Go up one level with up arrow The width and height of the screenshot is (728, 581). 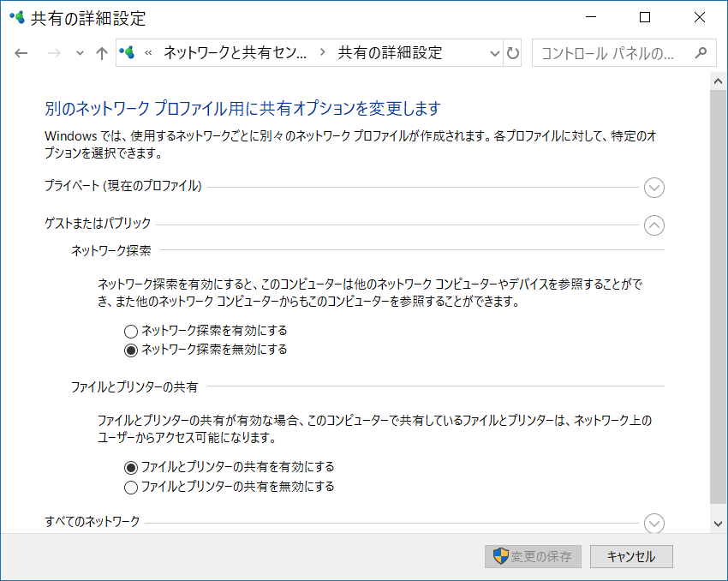102,53
